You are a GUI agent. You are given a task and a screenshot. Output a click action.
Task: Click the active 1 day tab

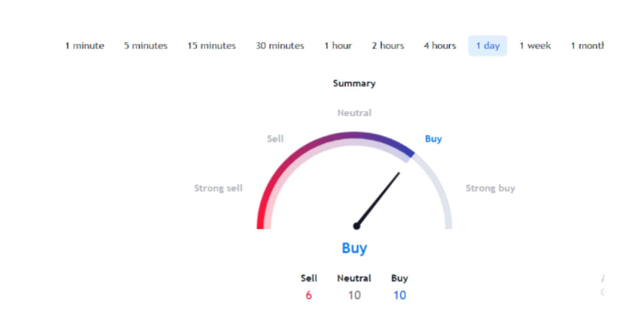pos(488,46)
